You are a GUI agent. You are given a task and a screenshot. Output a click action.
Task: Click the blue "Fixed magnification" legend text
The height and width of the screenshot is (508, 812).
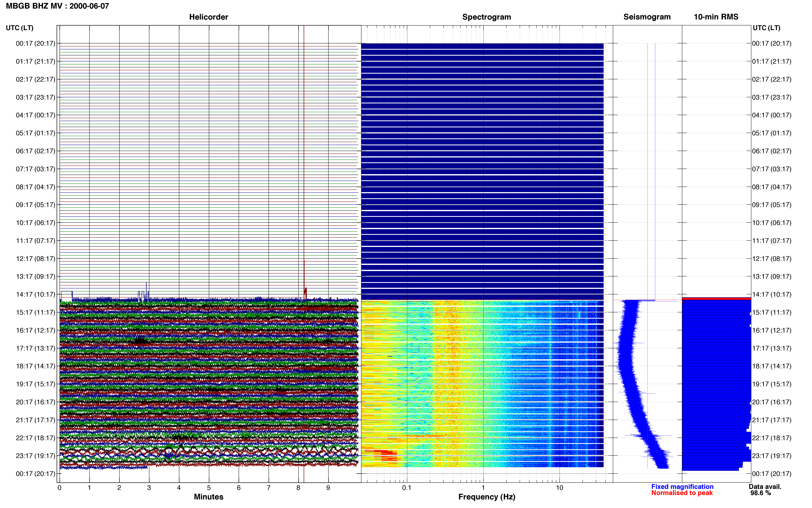click(x=682, y=487)
